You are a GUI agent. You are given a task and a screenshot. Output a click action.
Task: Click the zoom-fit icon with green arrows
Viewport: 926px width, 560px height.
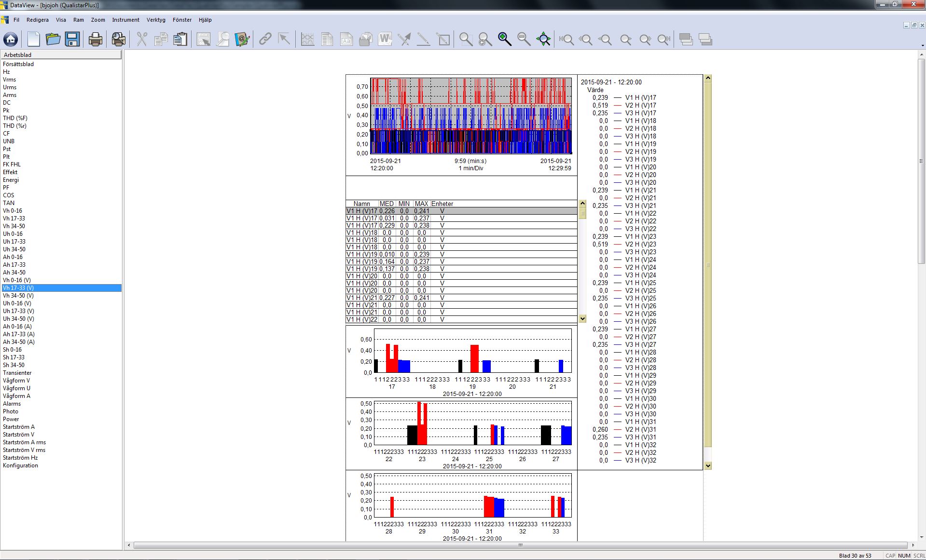pyautogui.click(x=543, y=39)
